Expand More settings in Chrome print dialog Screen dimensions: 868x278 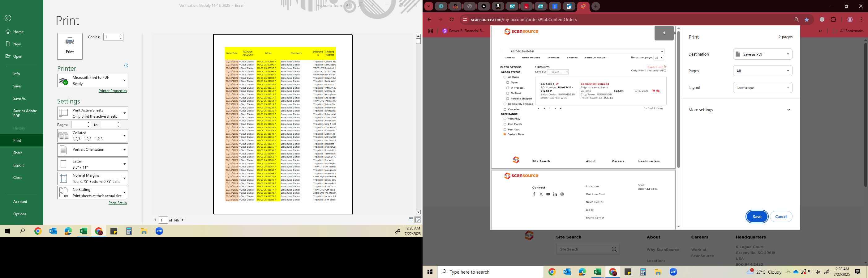pyautogui.click(x=740, y=110)
